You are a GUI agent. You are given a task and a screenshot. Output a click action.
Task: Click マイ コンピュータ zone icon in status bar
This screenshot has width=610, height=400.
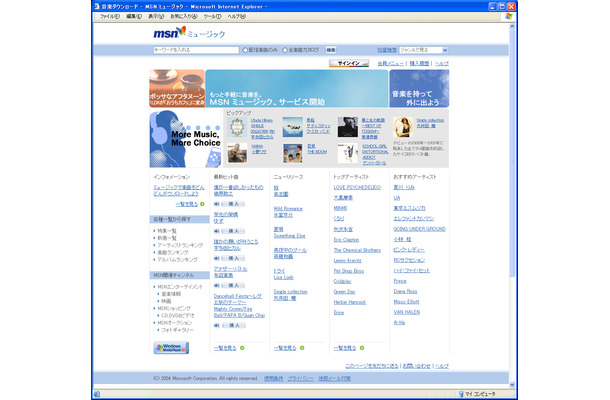[461, 394]
